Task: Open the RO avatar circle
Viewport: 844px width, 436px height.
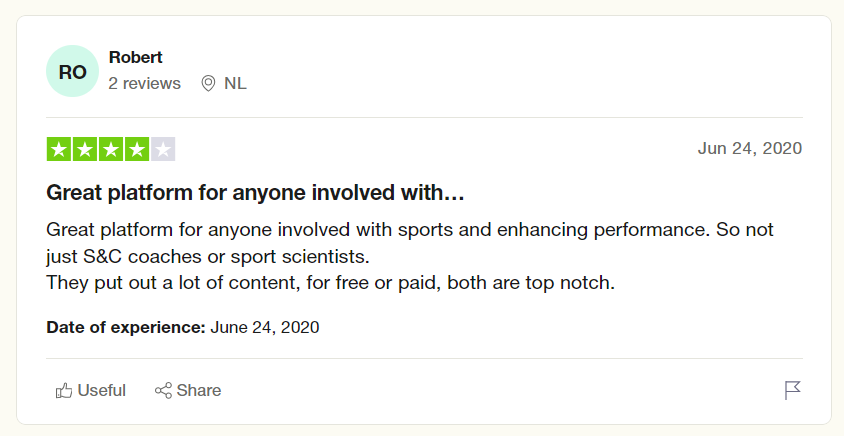Action: [x=72, y=71]
